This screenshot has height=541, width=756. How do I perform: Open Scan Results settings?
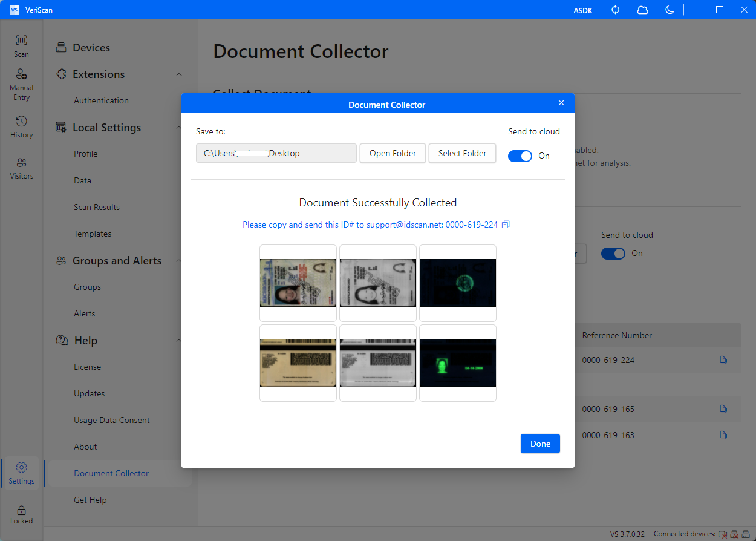coord(97,207)
